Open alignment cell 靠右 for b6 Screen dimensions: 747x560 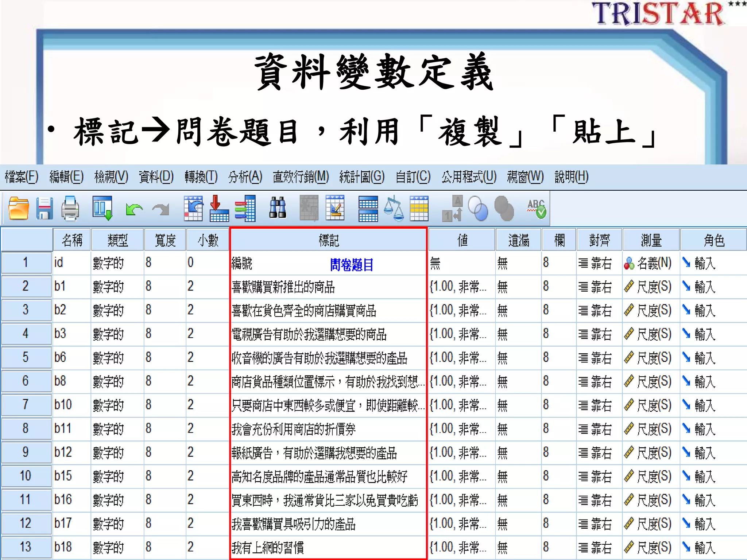point(599,358)
